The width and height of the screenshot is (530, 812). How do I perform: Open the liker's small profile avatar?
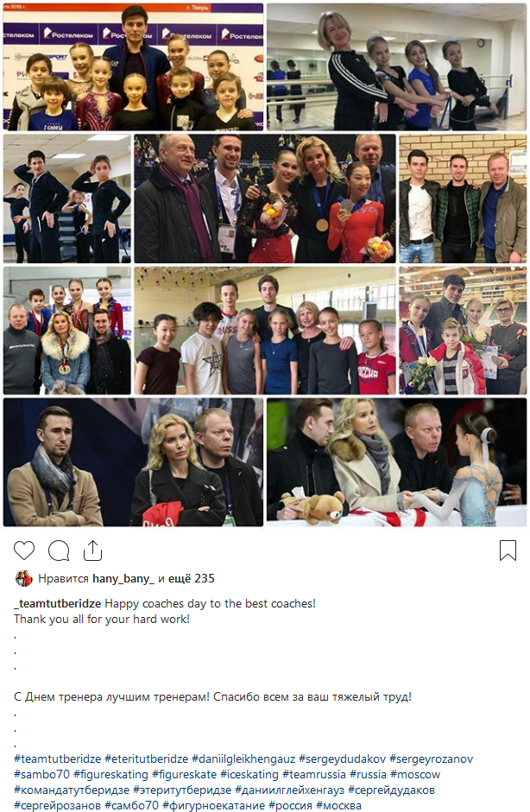pos(24,578)
